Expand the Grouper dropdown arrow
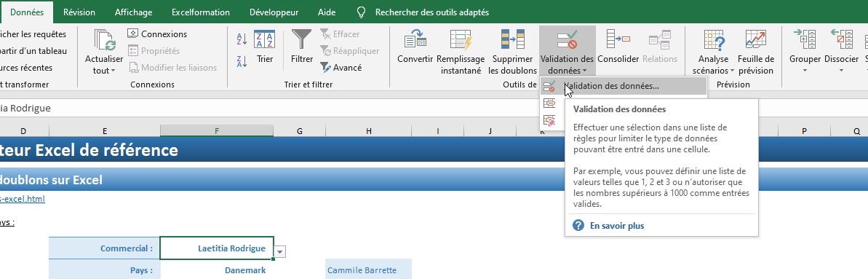 pos(805,71)
